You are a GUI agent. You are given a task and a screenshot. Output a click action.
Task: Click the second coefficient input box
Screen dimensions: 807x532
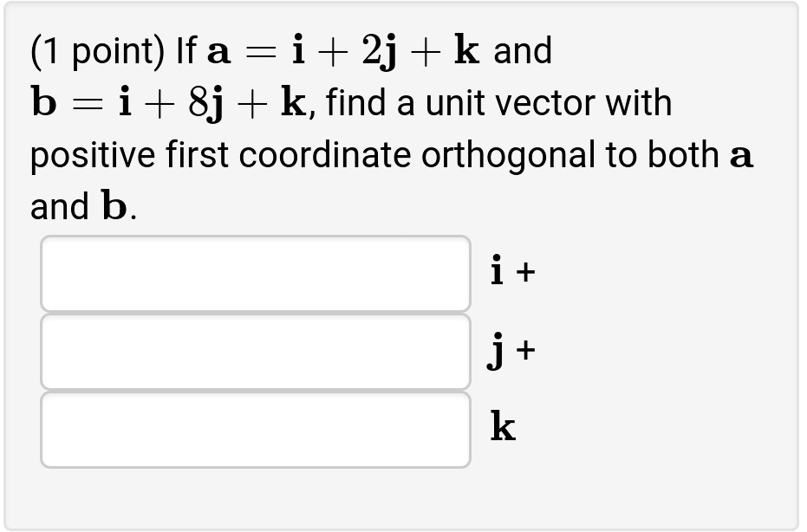pos(255,351)
